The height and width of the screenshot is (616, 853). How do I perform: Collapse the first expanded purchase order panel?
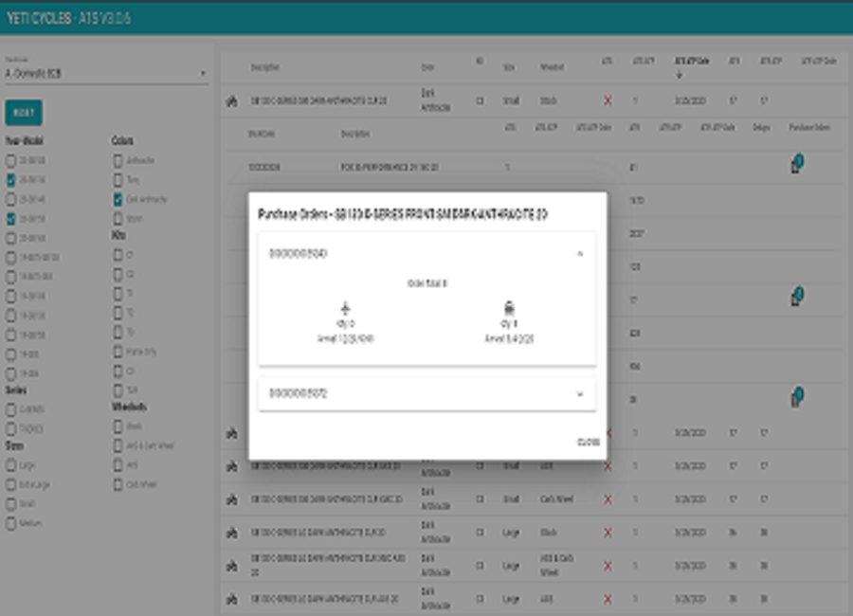coord(427,254)
